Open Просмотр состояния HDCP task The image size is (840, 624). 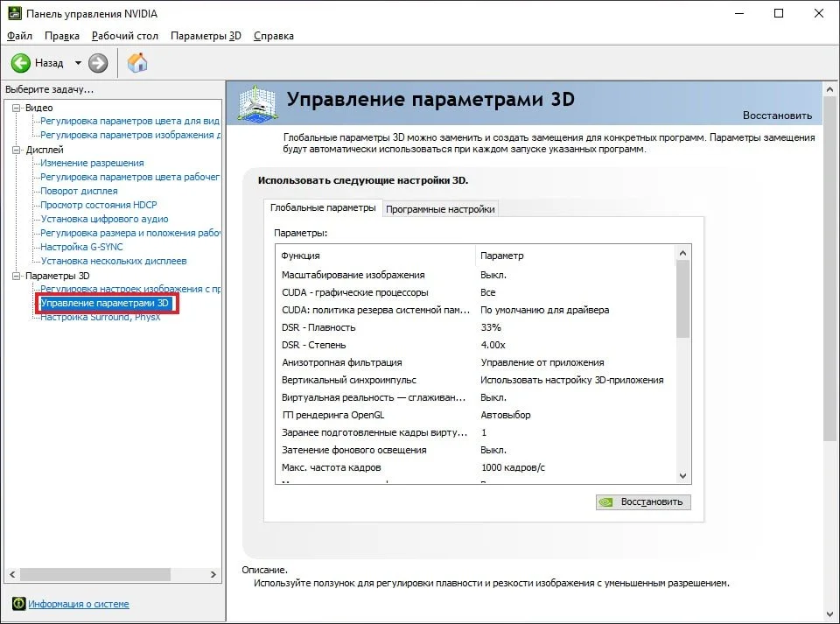[x=99, y=205]
